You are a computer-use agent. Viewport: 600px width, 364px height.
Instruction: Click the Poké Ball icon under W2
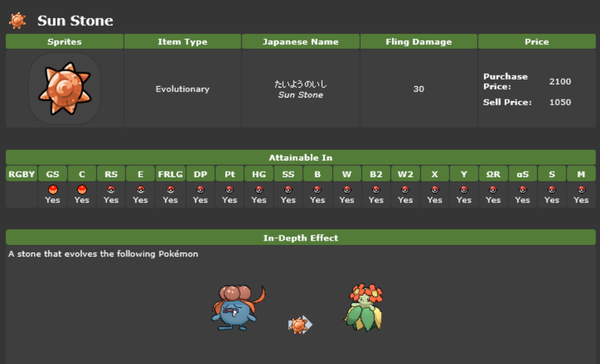pyautogui.click(x=405, y=190)
